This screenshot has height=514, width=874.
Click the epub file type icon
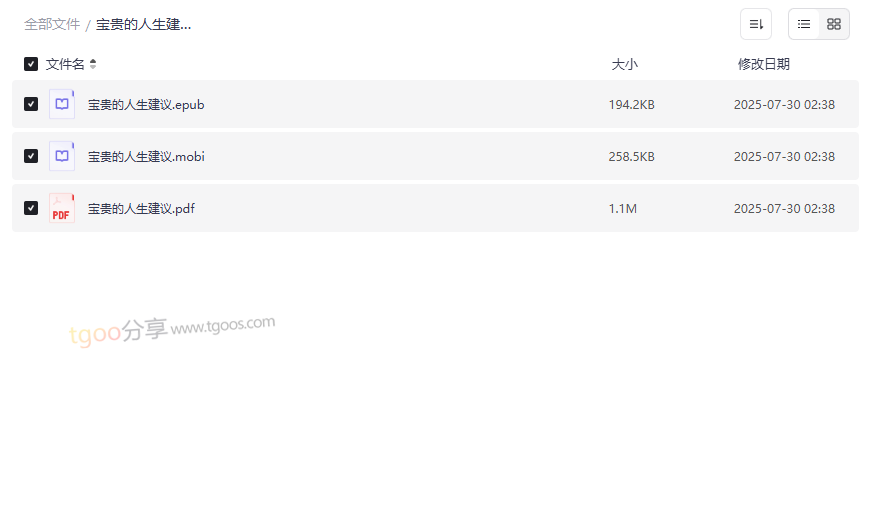[x=62, y=104]
